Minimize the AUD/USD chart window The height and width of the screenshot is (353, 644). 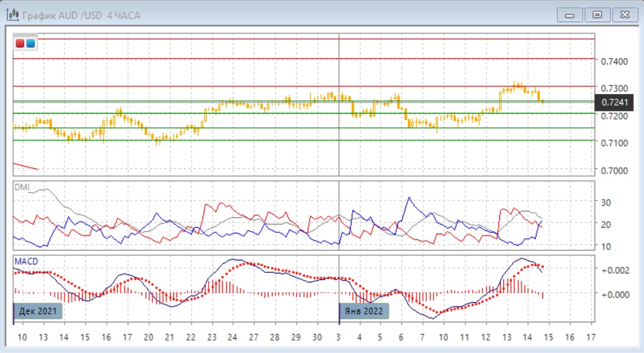pos(571,14)
